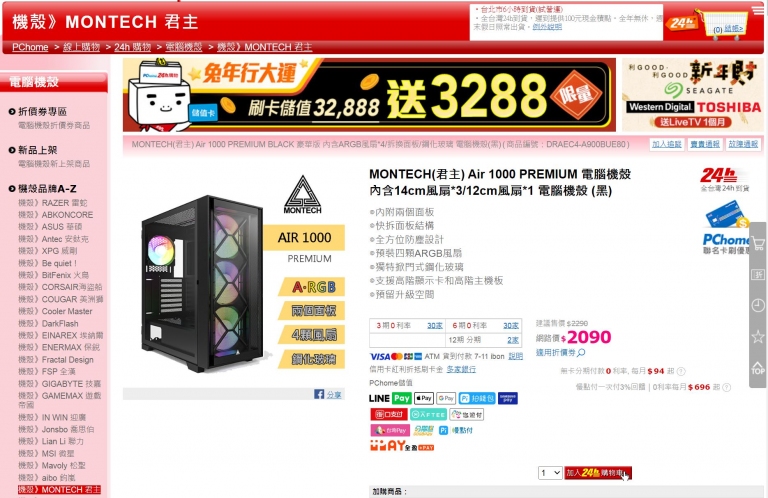Click the 加入追蹤 button
The width and height of the screenshot is (768, 498).
coord(667,144)
